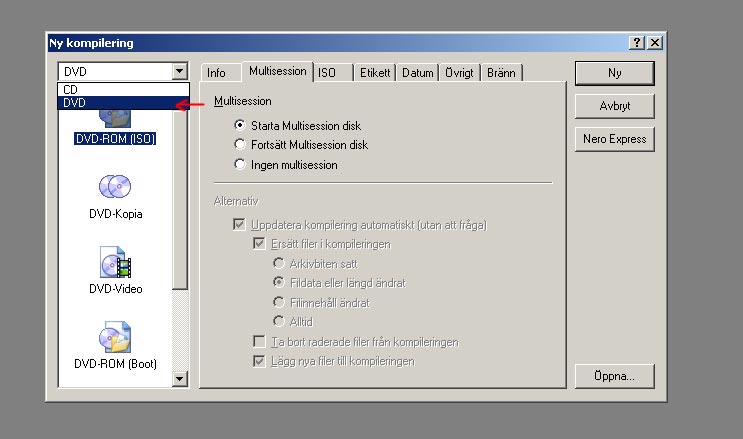Pick DVD in the dropdown list

[x=123, y=102]
